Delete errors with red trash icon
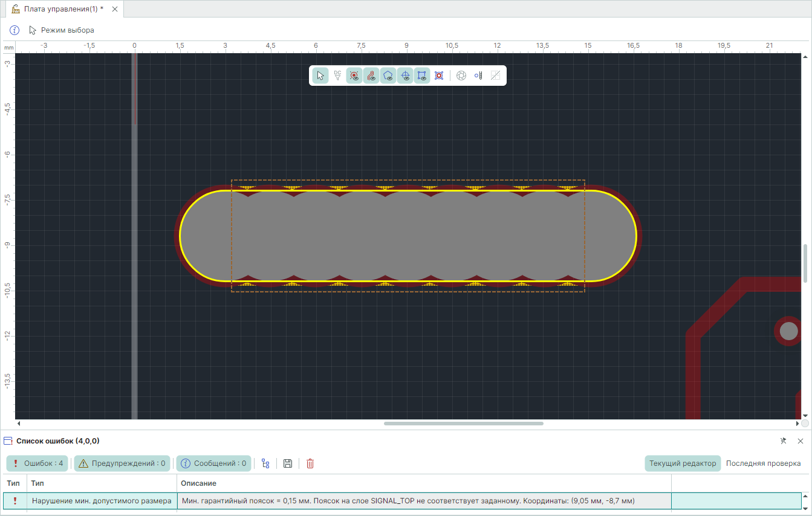 click(x=310, y=463)
